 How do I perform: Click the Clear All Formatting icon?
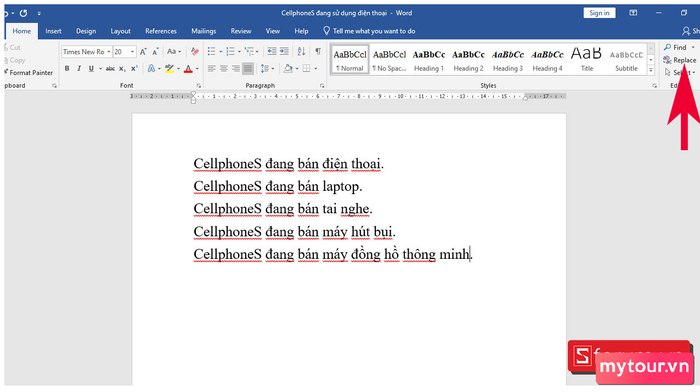pos(195,52)
